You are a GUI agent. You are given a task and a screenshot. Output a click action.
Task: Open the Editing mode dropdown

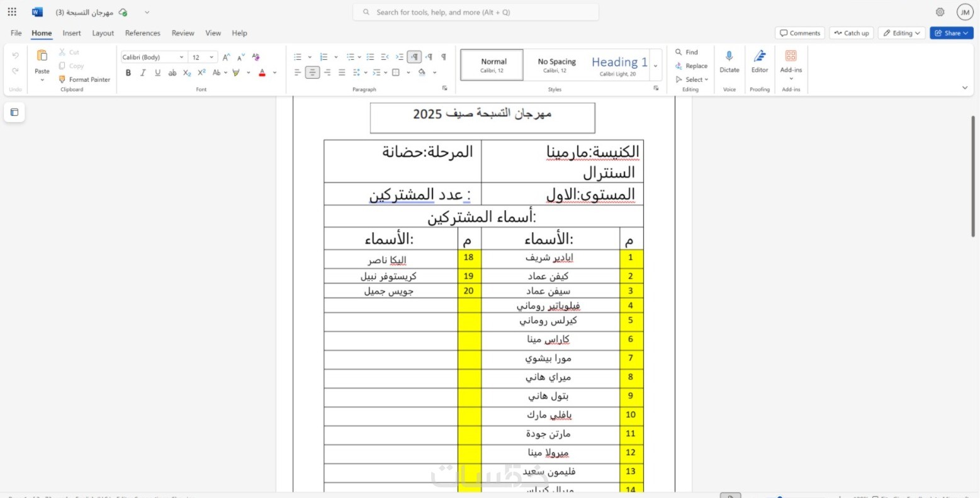pos(901,33)
